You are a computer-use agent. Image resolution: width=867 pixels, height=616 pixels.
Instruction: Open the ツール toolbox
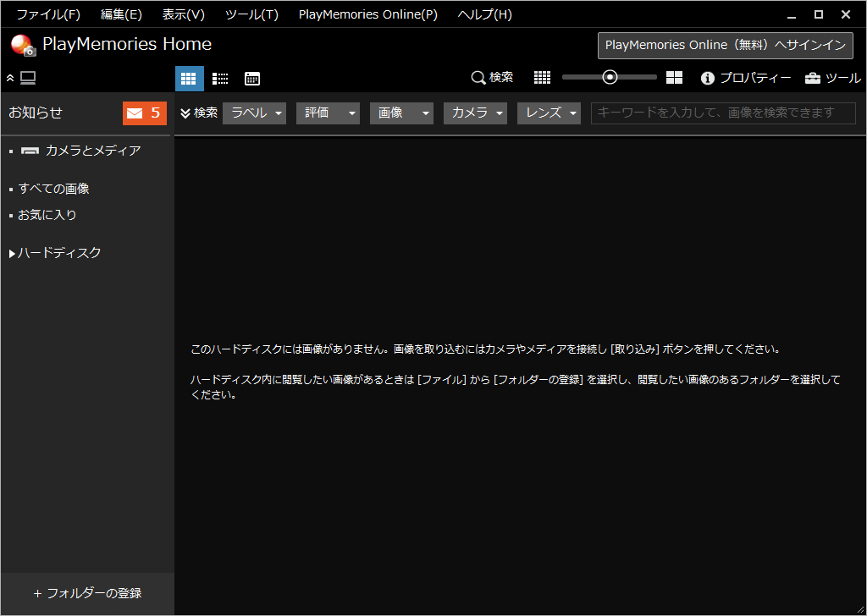[833, 78]
